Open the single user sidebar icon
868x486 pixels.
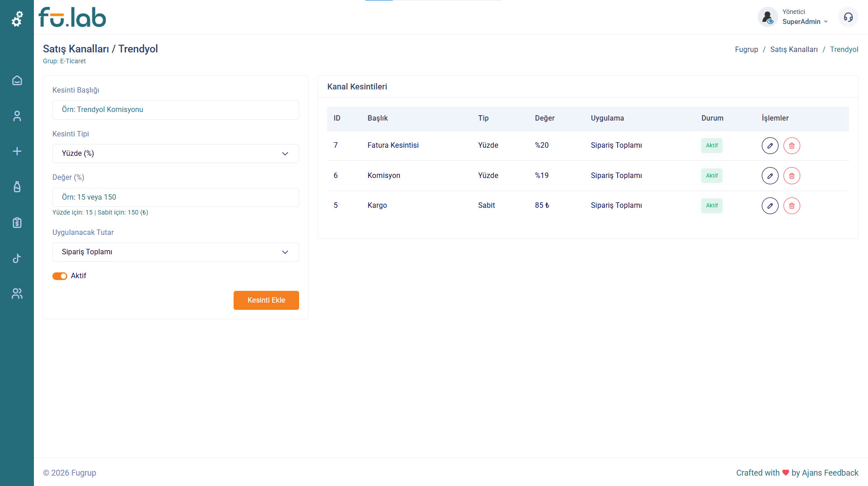(17, 116)
